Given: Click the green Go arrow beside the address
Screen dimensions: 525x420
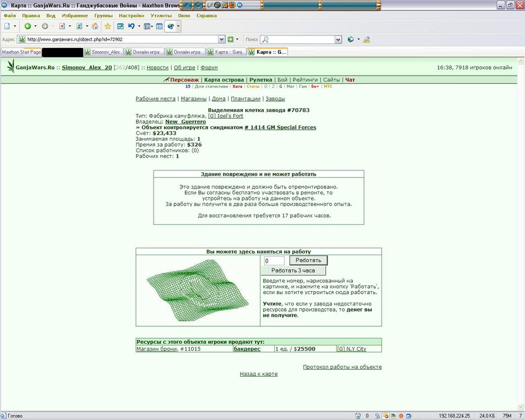Looking at the screenshot, I should (x=230, y=40).
